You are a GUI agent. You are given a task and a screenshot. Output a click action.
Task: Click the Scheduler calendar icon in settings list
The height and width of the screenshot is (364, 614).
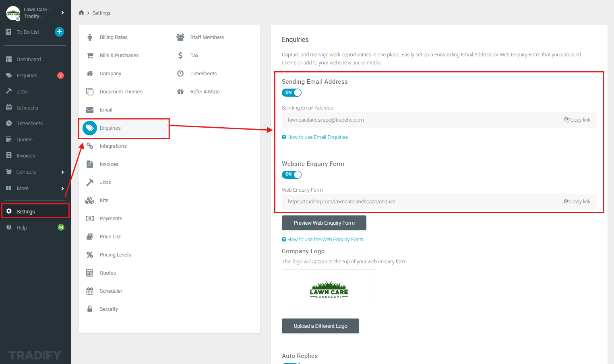(x=90, y=291)
